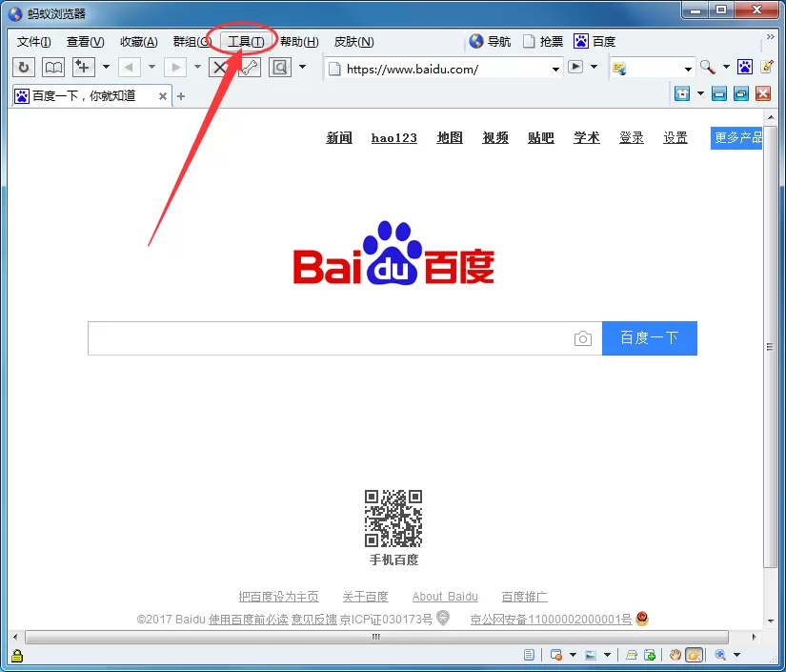This screenshot has width=786, height=672.
Task: Open the 文件(F) menu
Action: coord(34,42)
